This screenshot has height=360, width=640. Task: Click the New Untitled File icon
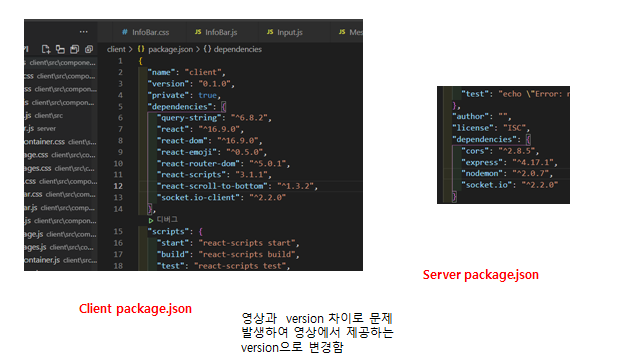46,49
